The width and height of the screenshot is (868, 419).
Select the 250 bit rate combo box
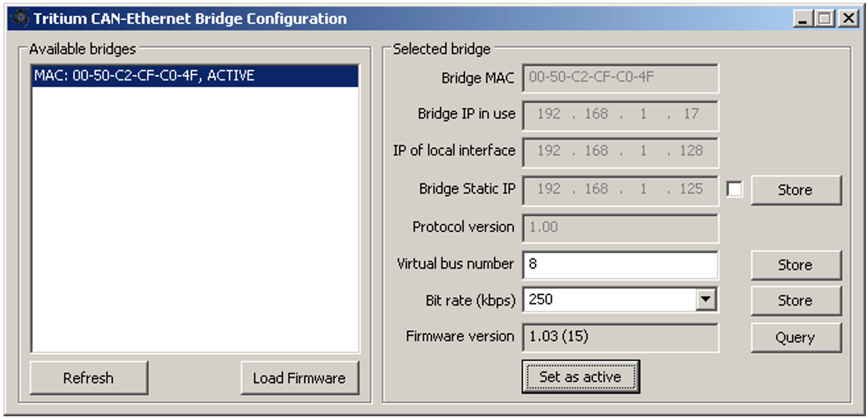620,300
